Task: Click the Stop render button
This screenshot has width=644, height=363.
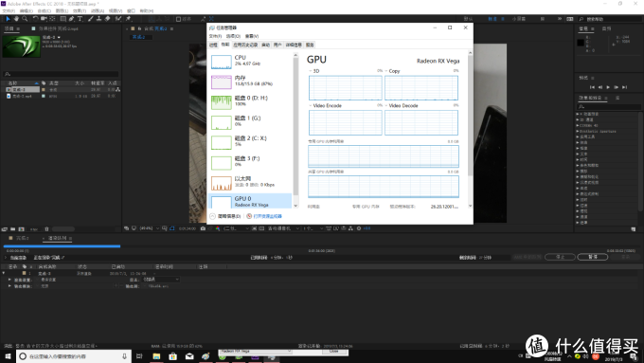Action: pos(561,257)
